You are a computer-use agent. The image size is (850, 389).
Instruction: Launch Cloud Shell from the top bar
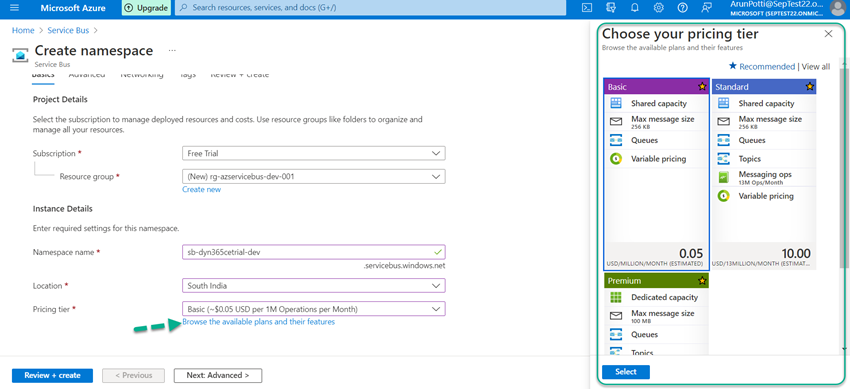coord(587,8)
